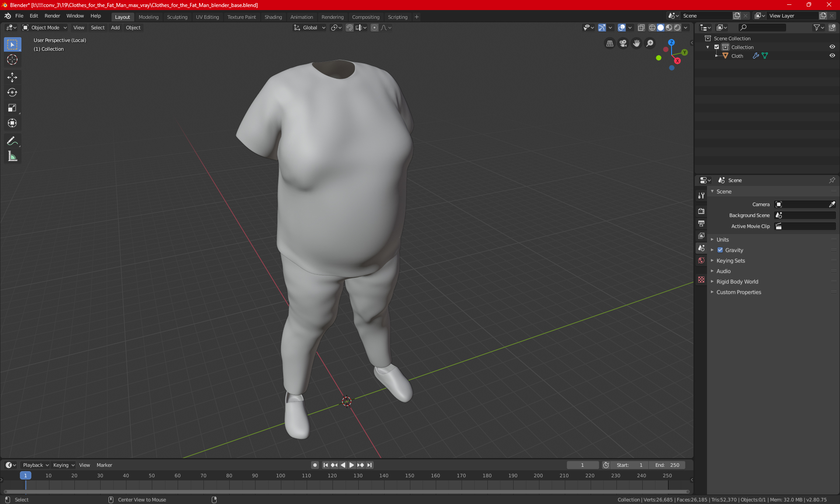The width and height of the screenshot is (840, 504).
Task: Select the Scale tool
Action: click(12, 108)
